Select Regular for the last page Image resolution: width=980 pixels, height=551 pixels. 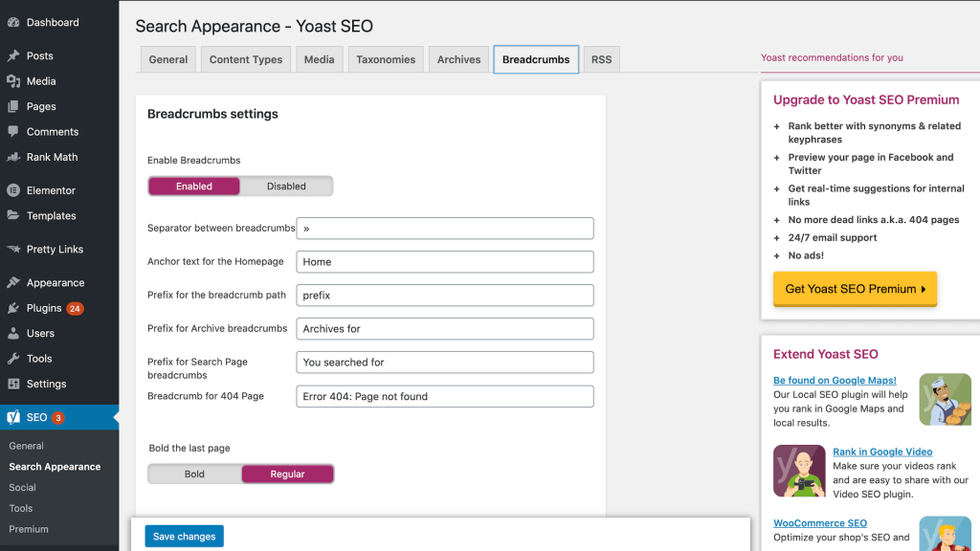[x=287, y=474]
